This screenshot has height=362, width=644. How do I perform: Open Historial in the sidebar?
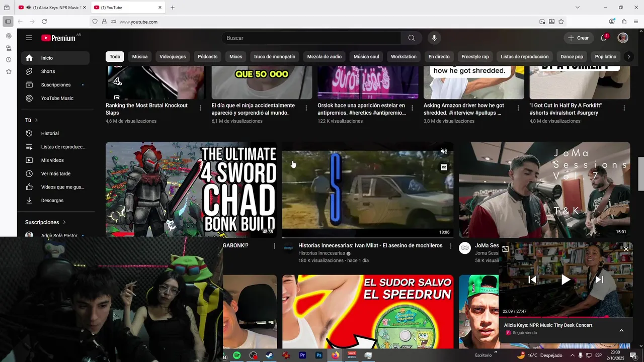(x=55, y=133)
